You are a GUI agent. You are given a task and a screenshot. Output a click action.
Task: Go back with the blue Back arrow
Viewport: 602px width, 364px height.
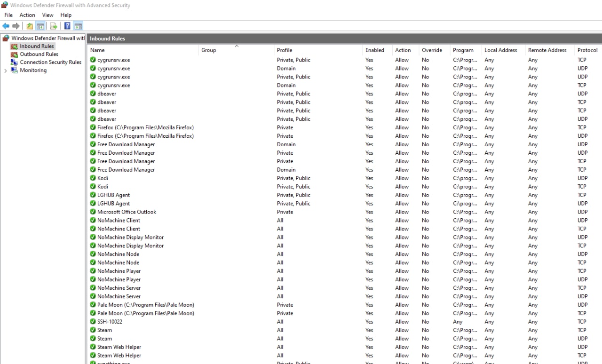coord(6,26)
